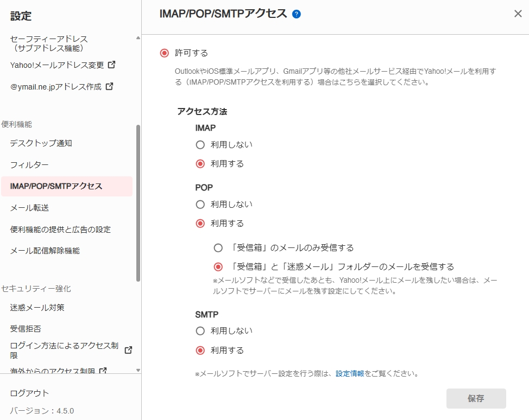Click the 保存 button
The width and height of the screenshot is (529, 420).
point(476,398)
